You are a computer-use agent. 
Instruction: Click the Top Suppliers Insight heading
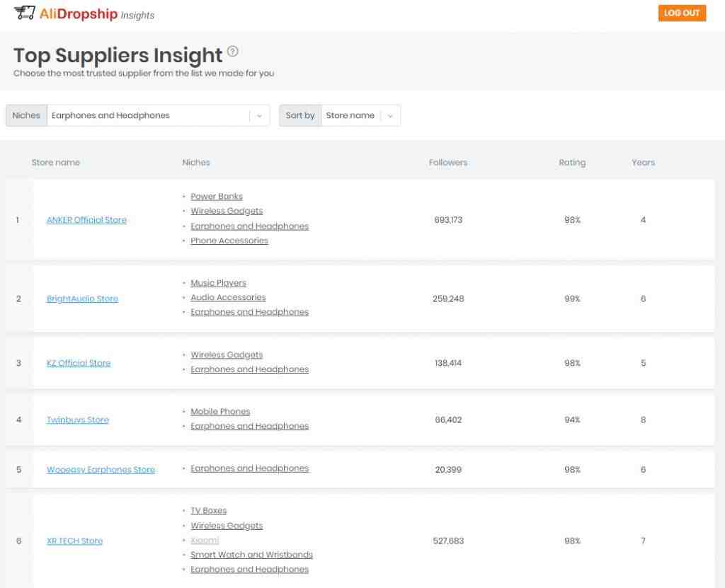118,55
